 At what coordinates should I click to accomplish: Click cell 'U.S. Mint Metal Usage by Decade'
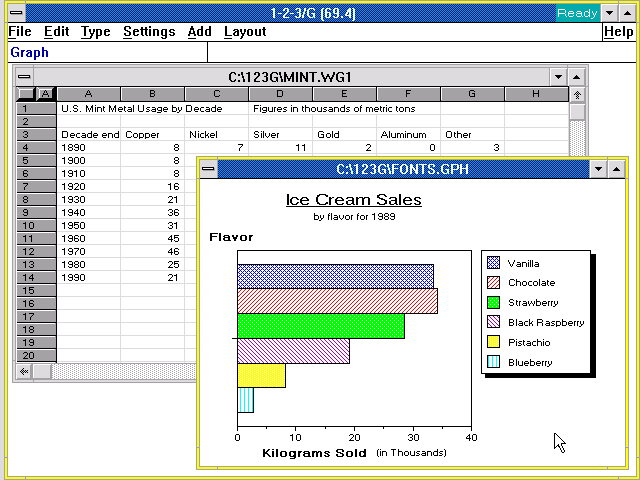pos(142,109)
